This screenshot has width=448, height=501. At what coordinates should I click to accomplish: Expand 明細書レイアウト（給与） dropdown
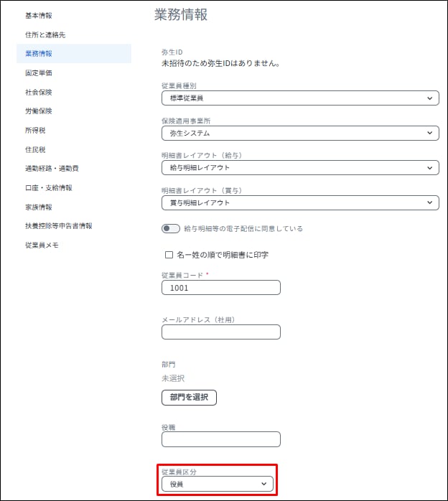(x=299, y=167)
